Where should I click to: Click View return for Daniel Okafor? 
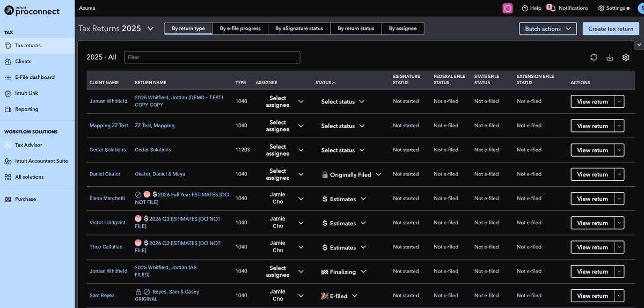[592, 174]
